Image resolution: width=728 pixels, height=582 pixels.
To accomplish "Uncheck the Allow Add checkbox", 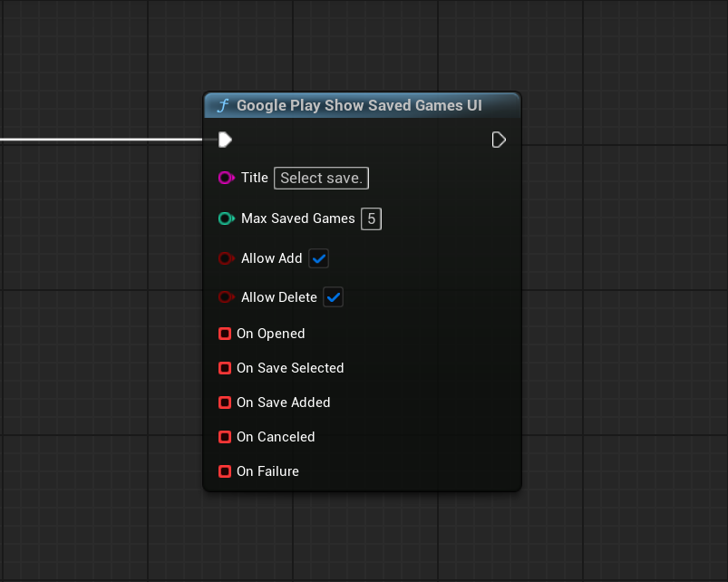I will click(x=318, y=258).
